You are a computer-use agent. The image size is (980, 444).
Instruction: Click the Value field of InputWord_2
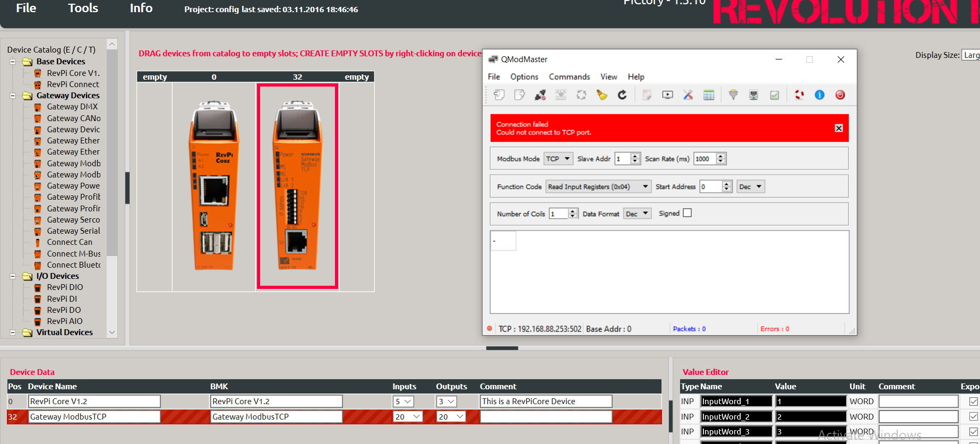point(811,417)
